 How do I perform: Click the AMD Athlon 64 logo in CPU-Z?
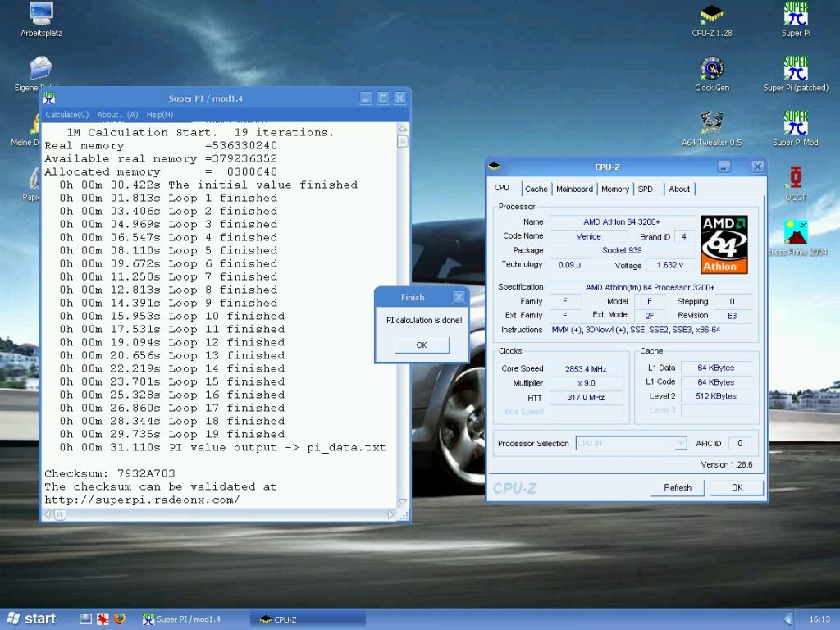pyautogui.click(x=724, y=244)
